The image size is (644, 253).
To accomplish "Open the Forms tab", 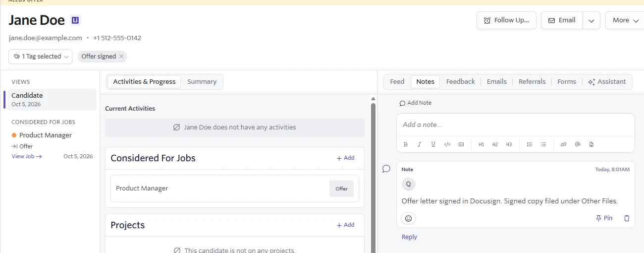I will [x=567, y=82].
